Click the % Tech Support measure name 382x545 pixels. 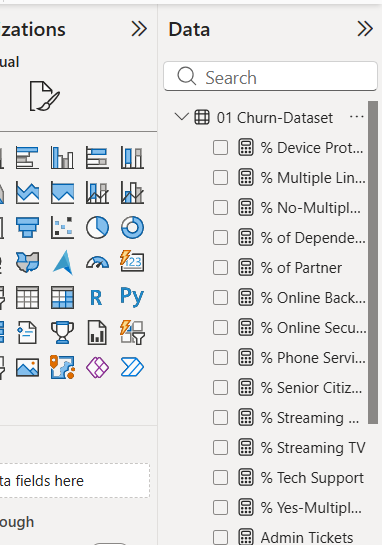312,478
